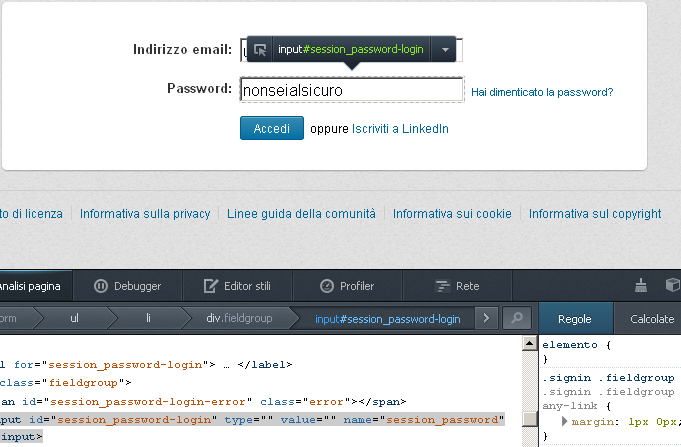Click the element picker icon in the inspector tooltip
This screenshot has width=681, height=447.
(260, 50)
